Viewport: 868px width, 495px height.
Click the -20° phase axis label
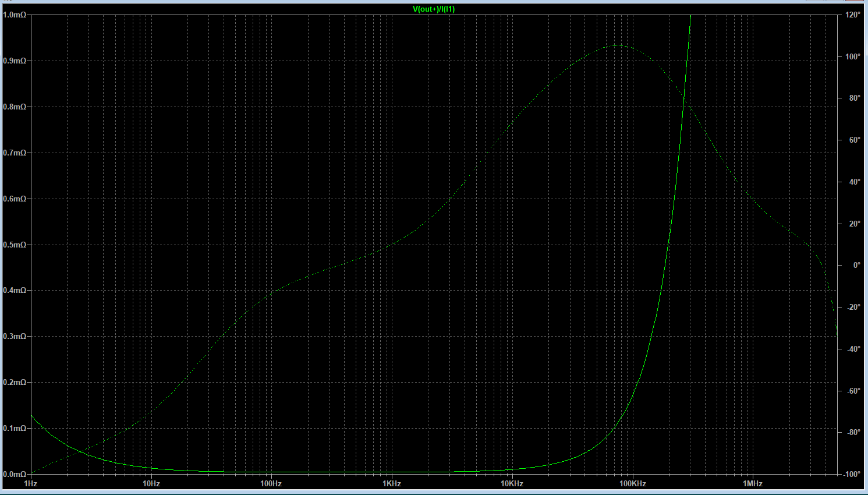pos(853,307)
